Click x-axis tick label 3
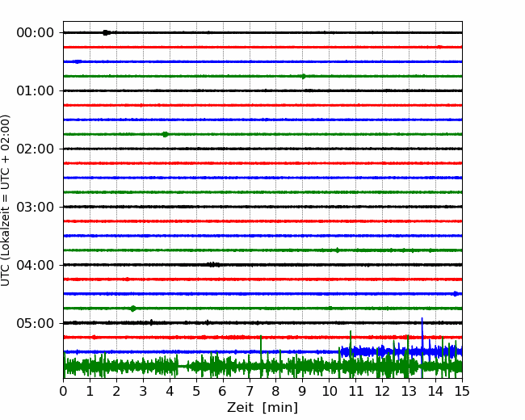Viewport: 525px width, 420px height. coord(143,391)
